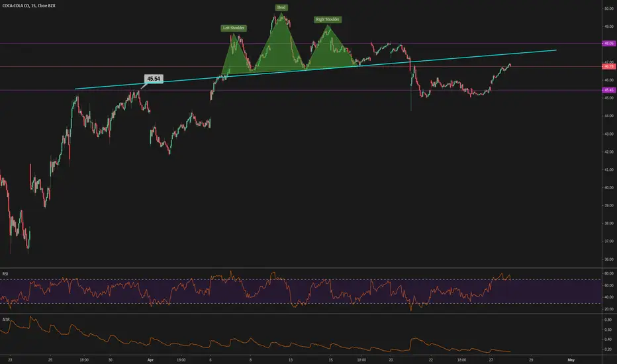Click date 13 on time axis
The width and height of the screenshot is (617, 364).
(291, 359)
